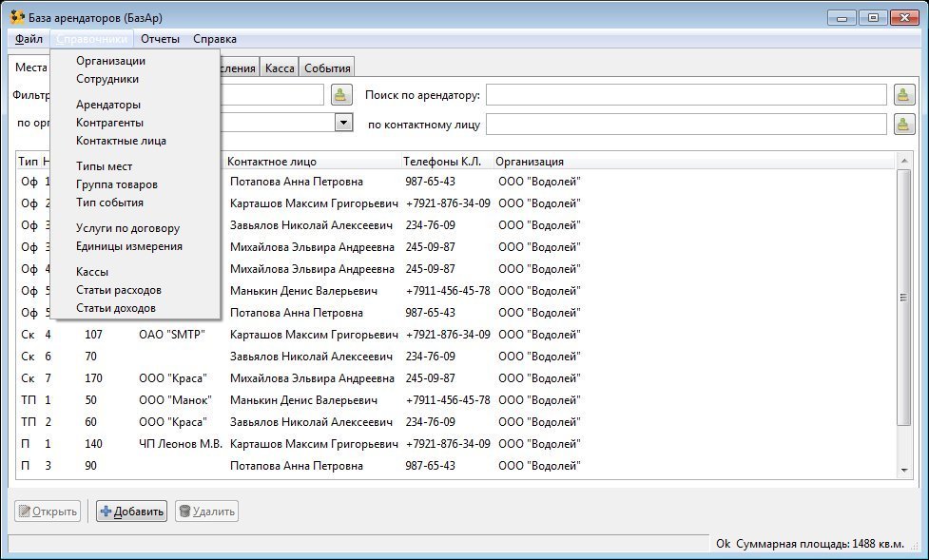Screen dimensions: 929x560
Task: Click the БазАр application icon in title bar
Action: [16, 16]
